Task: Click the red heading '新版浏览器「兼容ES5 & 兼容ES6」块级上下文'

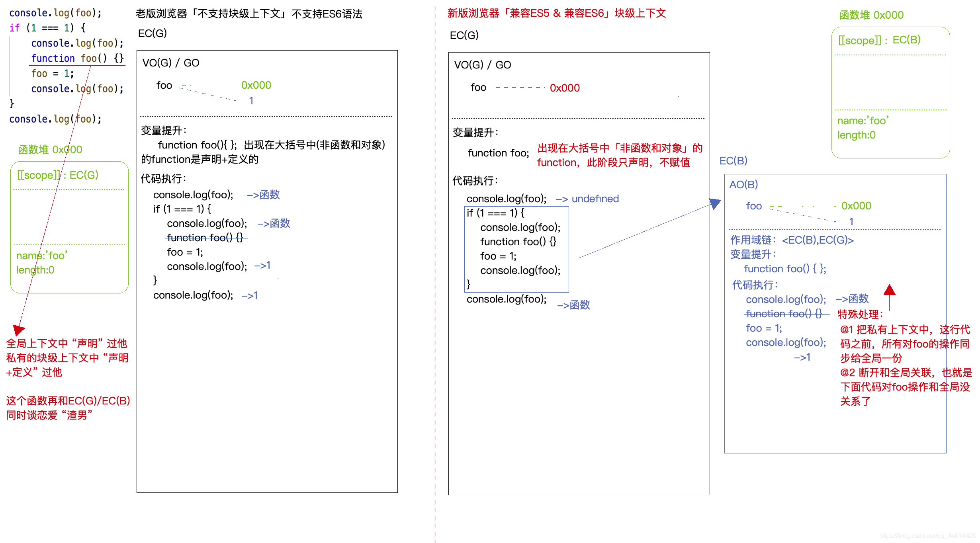Action: (556, 13)
